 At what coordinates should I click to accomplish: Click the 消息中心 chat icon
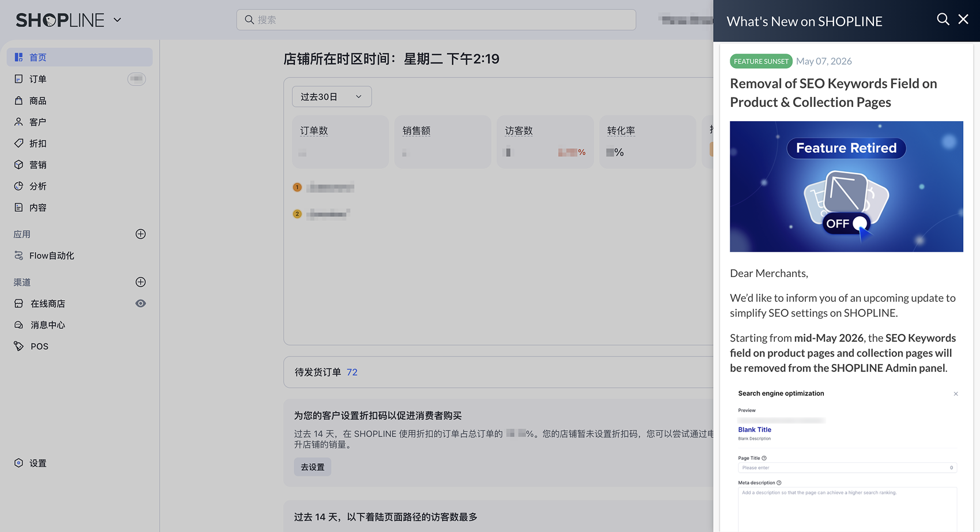click(18, 325)
